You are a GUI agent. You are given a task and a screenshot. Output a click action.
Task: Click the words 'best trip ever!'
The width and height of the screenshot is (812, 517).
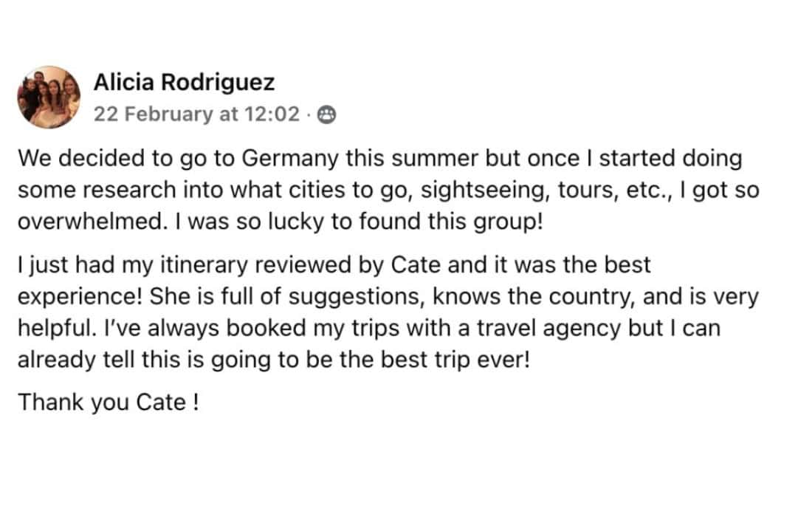455,360
